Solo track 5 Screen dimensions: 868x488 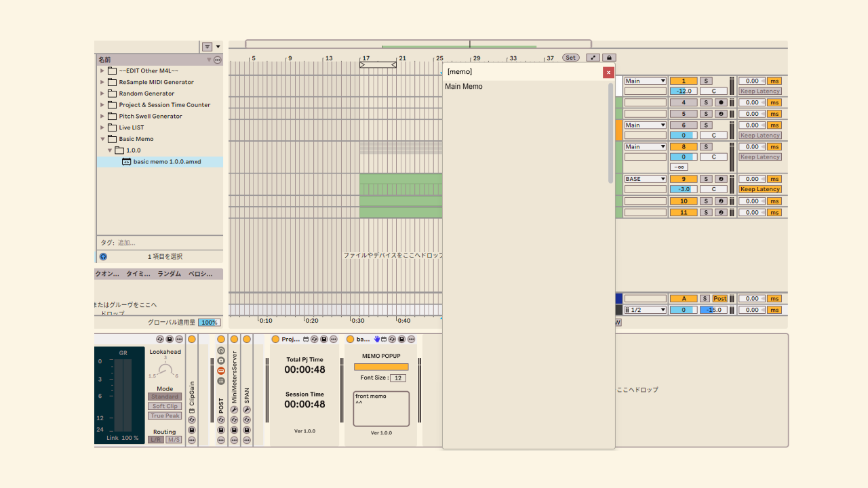click(x=706, y=114)
